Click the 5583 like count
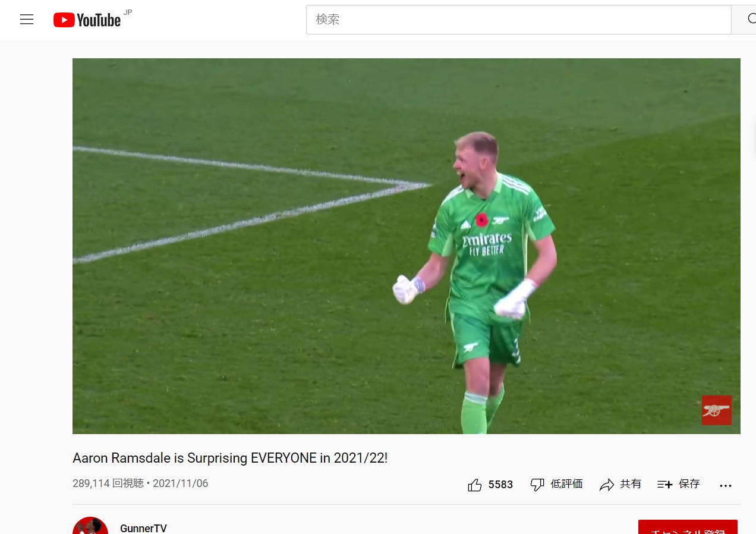The width and height of the screenshot is (756, 534). (x=500, y=485)
